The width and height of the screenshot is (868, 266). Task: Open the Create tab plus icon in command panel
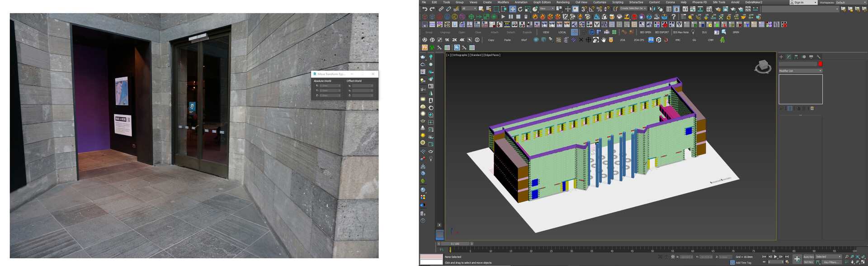[781, 57]
